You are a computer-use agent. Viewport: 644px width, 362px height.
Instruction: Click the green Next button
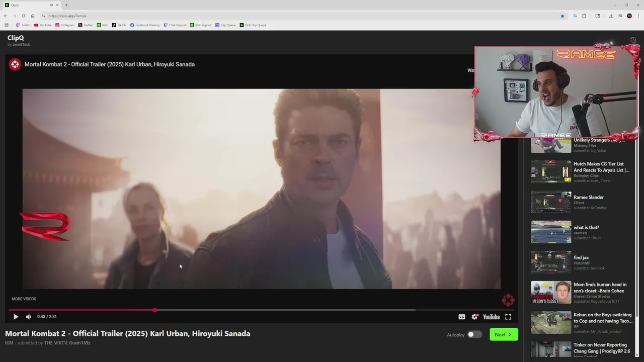[x=504, y=334]
